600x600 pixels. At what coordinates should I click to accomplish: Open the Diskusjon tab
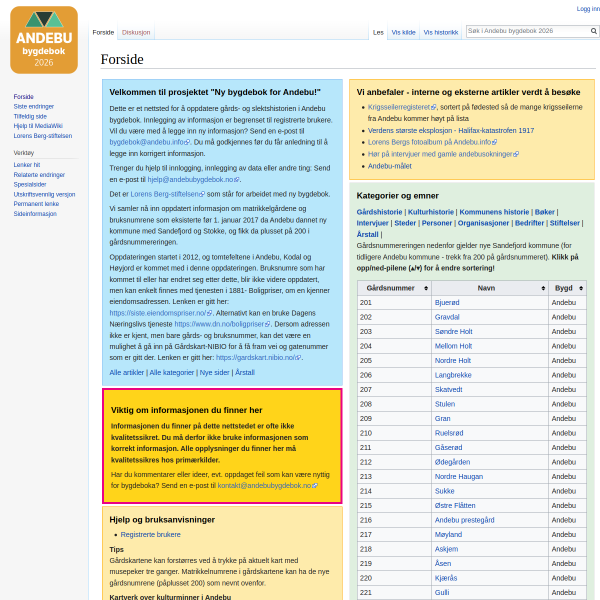[136, 33]
